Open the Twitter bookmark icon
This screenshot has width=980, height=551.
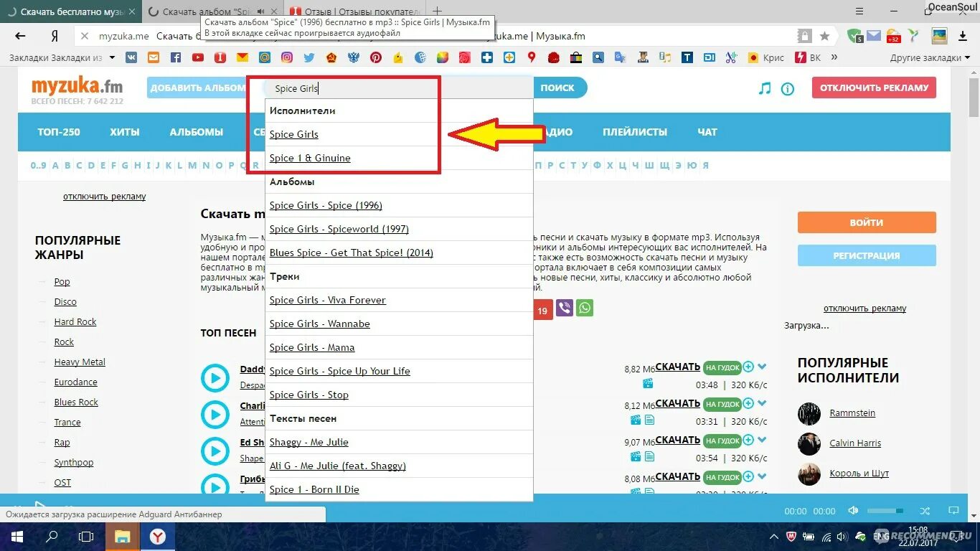(x=309, y=57)
